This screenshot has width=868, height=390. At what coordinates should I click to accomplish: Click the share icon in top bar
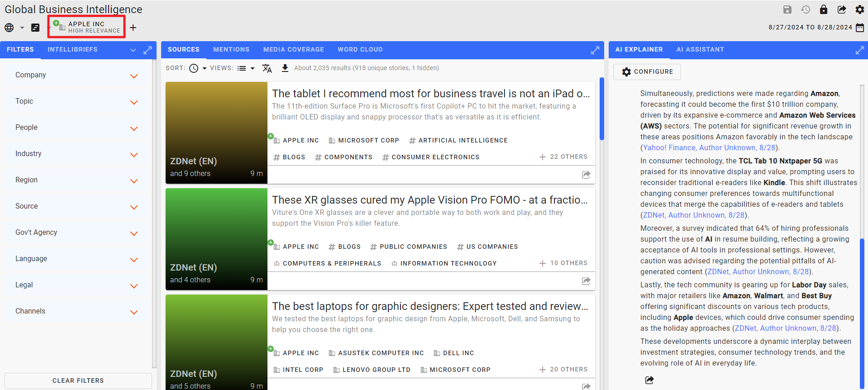842,10
